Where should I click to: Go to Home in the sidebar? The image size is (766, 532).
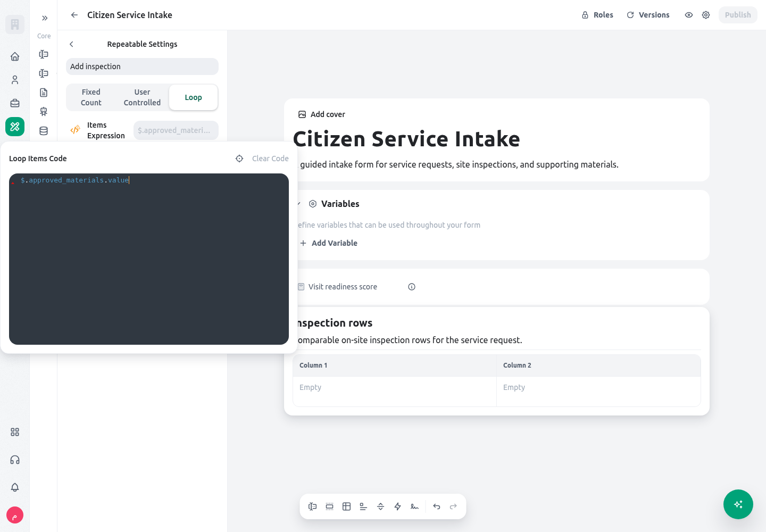coord(15,56)
